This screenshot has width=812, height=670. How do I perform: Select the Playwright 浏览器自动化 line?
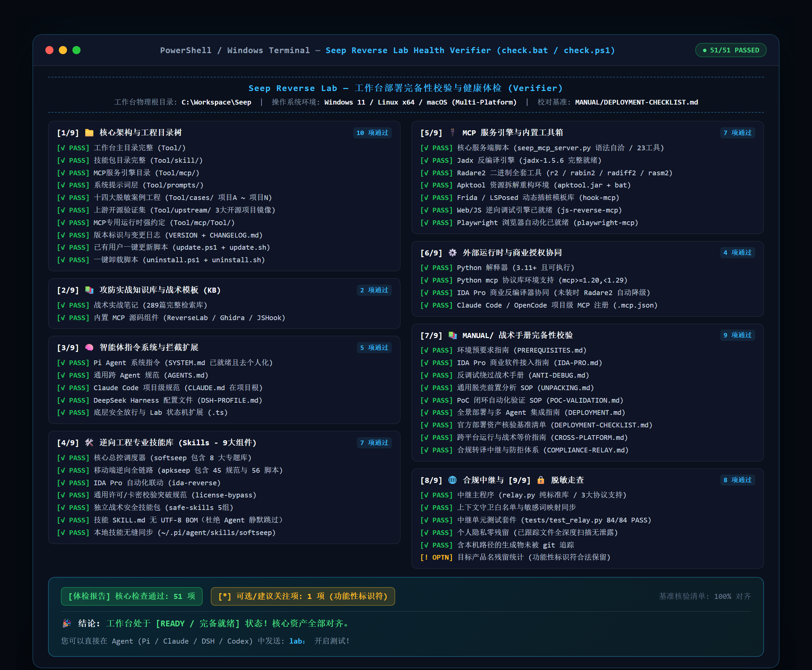click(x=529, y=223)
